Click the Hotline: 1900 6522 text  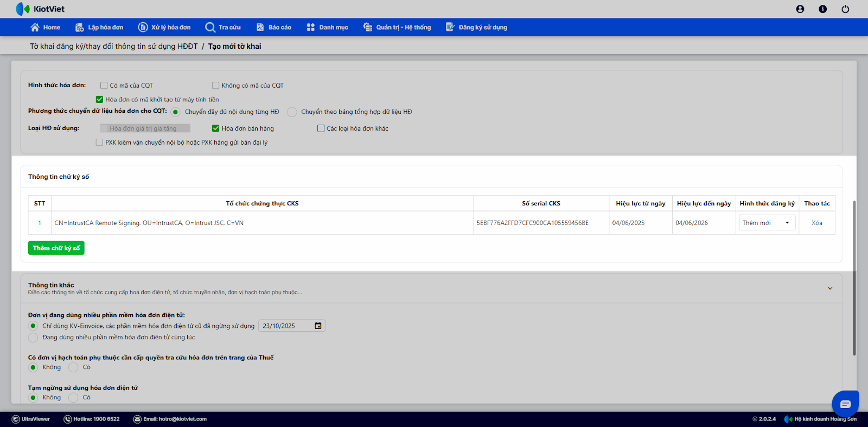click(x=97, y=419)
